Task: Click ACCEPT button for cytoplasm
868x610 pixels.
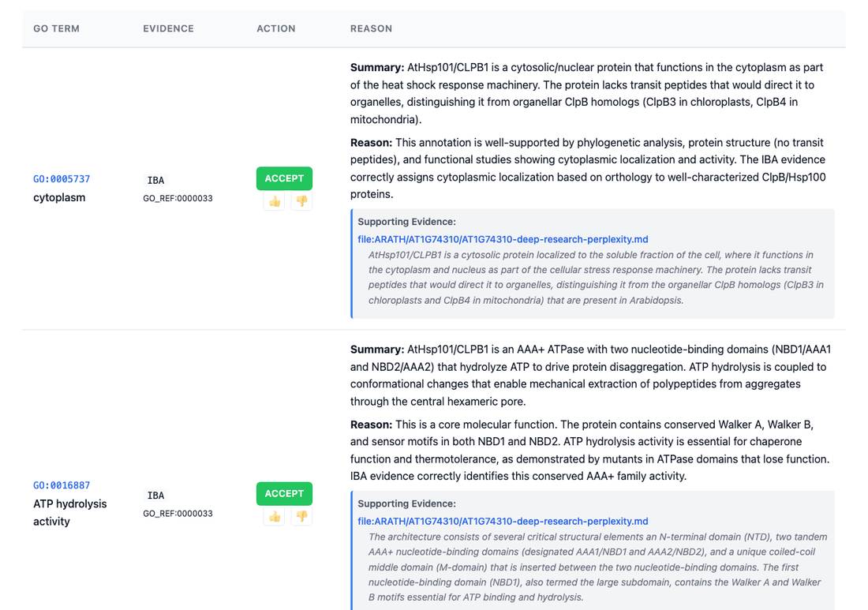Action: click(x=284, y=178)
